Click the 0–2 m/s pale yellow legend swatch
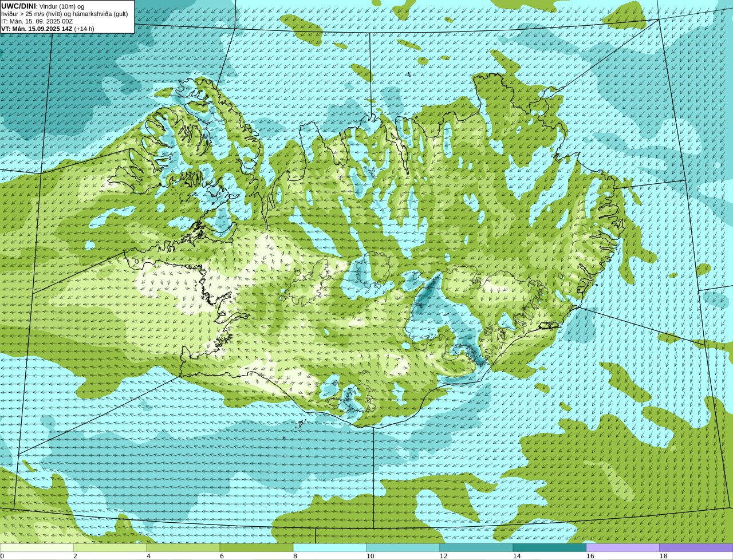This screenshot has width=733, height=560. [37, 547]
